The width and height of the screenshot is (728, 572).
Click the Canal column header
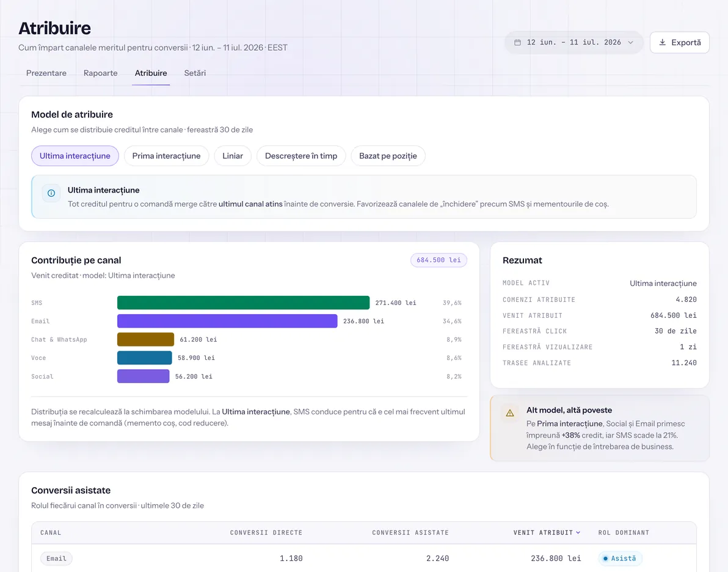[51, 532]
